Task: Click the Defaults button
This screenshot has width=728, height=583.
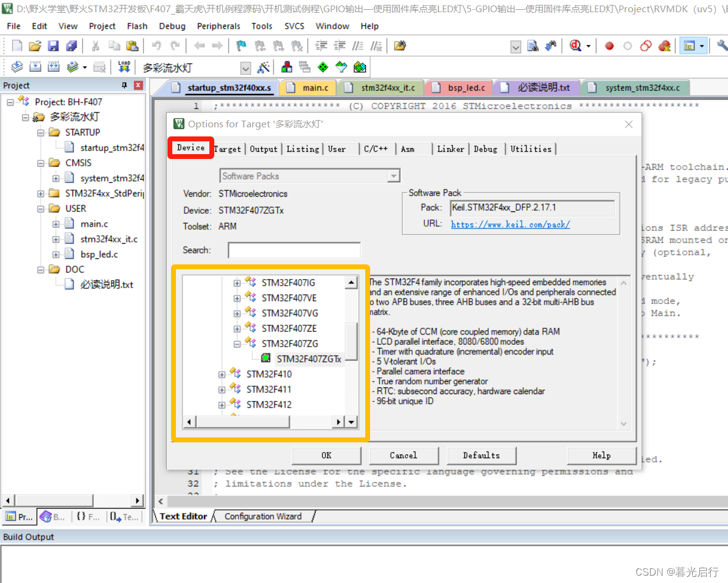Action: 481,455
